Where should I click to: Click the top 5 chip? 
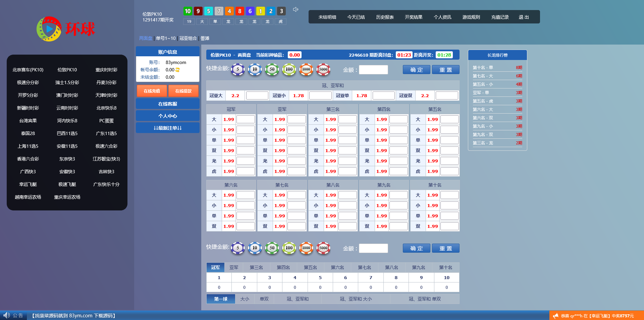tap(238, 69)
